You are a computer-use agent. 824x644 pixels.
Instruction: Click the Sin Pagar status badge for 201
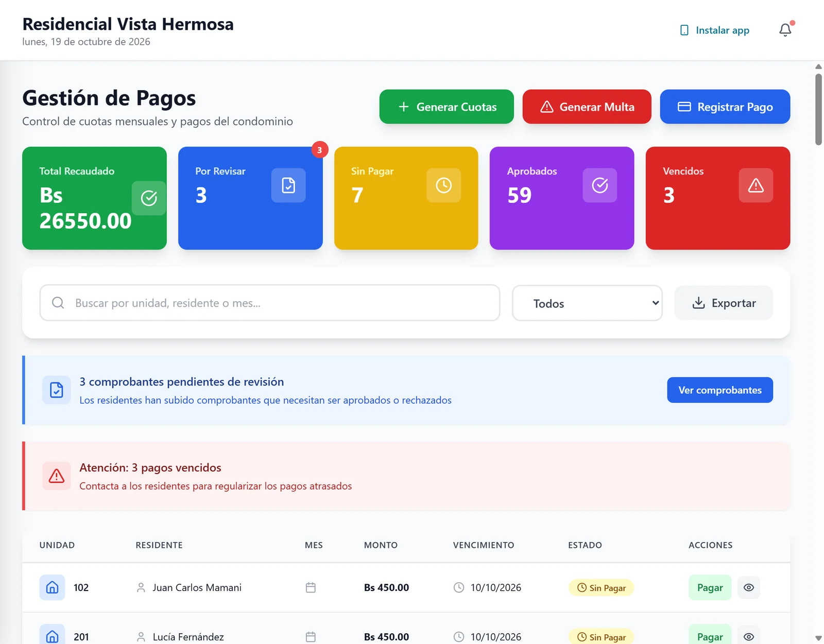[601, 637]
